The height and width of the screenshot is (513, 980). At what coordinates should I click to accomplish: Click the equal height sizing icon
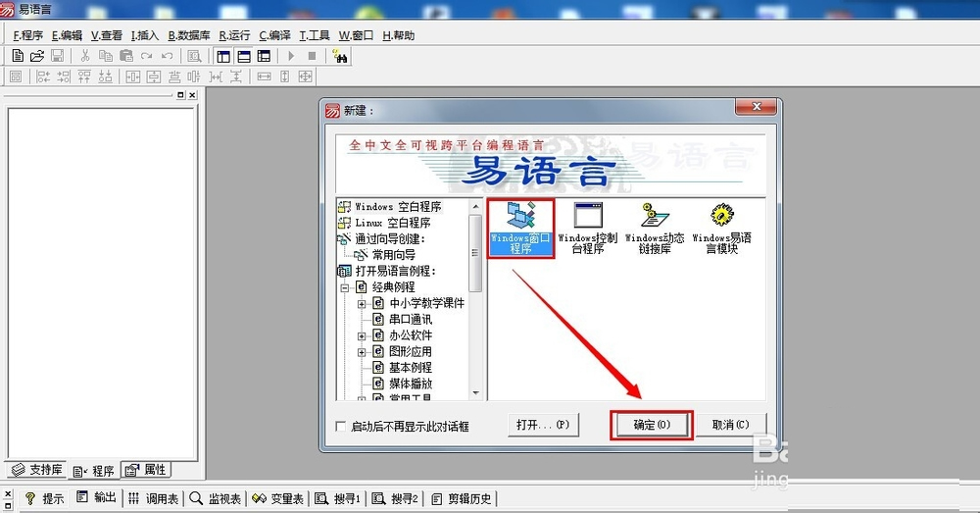point(285,77)
